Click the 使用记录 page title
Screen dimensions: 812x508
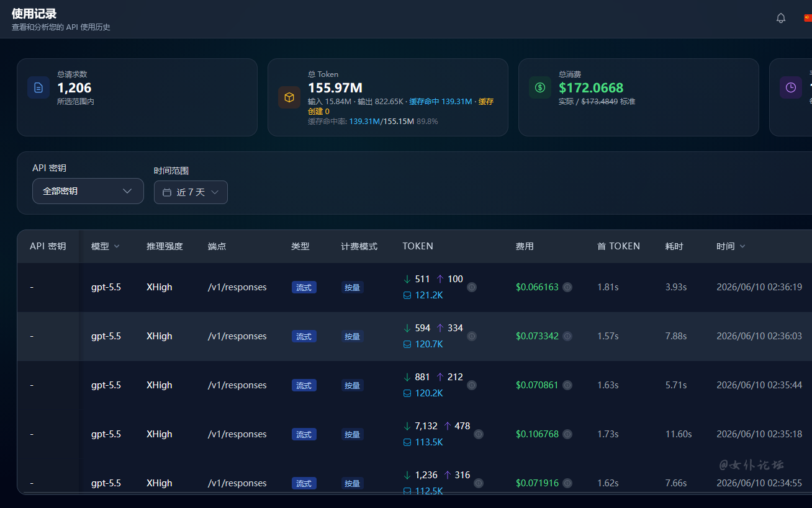click(x=34, y=14)
